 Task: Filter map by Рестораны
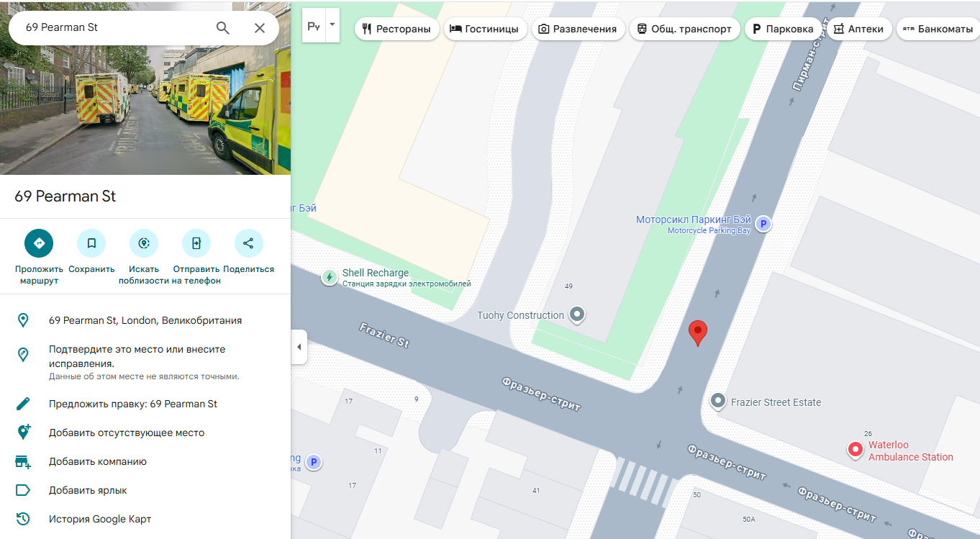(397, 29)
